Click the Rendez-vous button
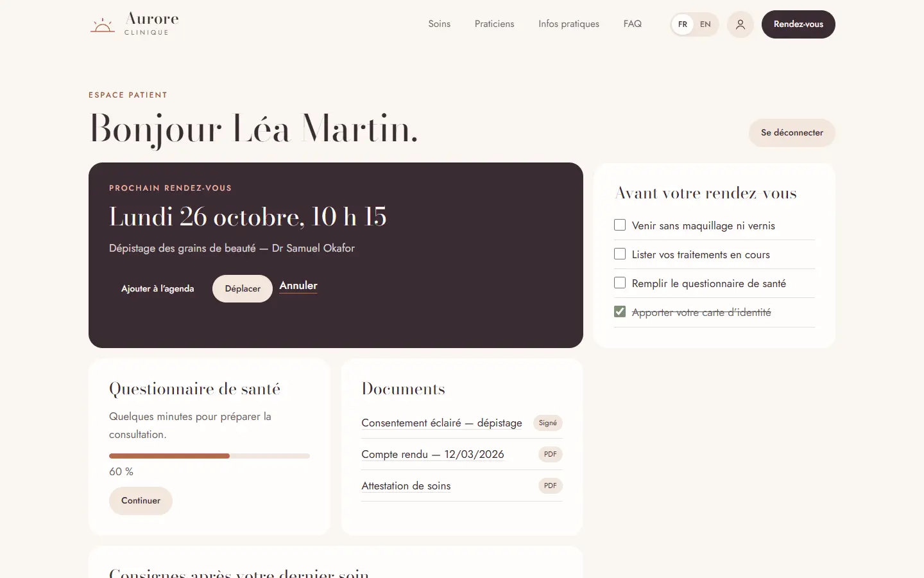924x578 pixels. tap(798, 24)
